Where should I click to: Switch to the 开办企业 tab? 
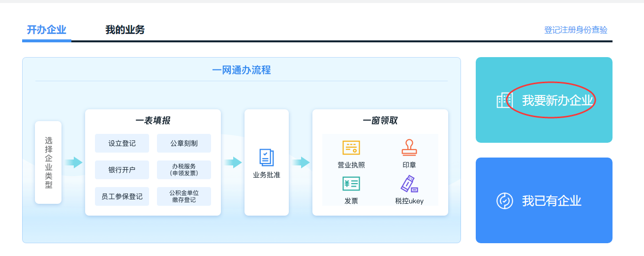[x=46, y=30]
